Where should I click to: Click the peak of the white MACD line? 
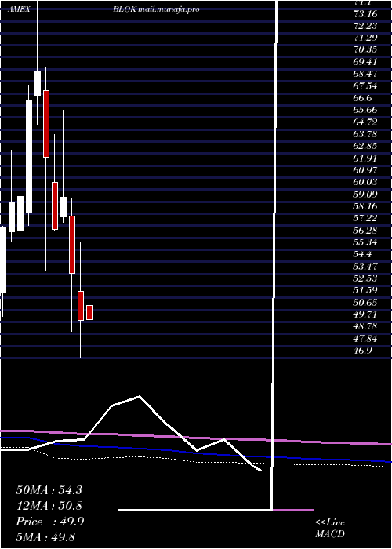point(140,396)
